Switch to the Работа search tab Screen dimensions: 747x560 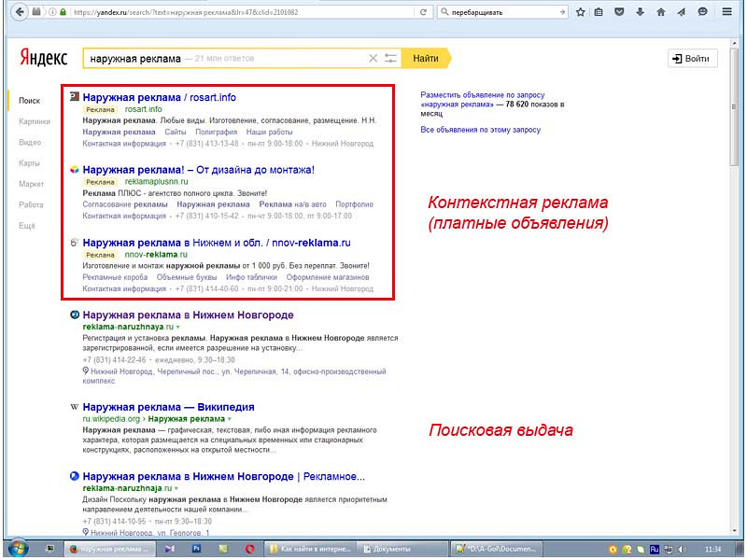[31, 204]
